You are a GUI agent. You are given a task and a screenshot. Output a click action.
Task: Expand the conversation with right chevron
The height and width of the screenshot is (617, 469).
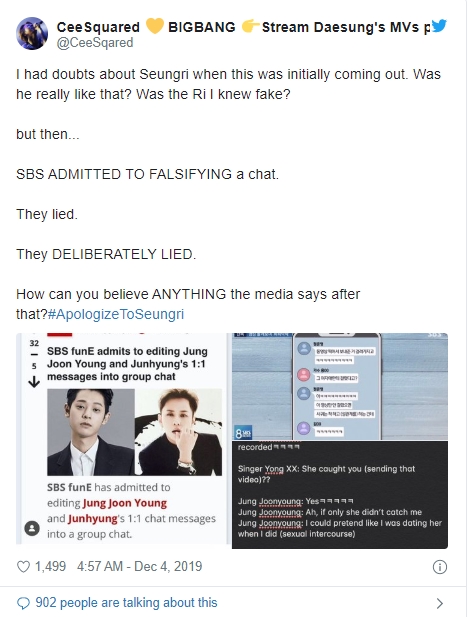(x=440, y=603)
